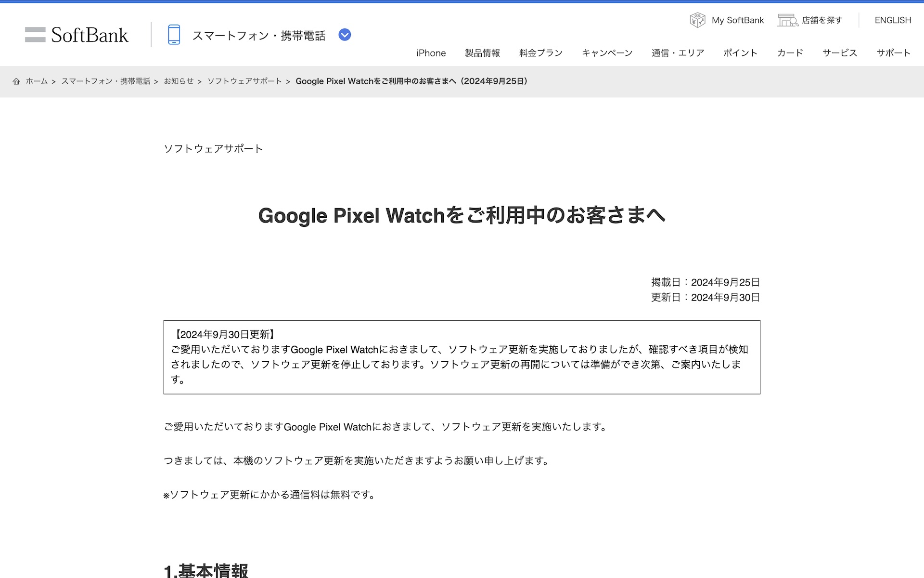Open the カード menu
Viewport: 924px width, 578px height.
point(790,53)
